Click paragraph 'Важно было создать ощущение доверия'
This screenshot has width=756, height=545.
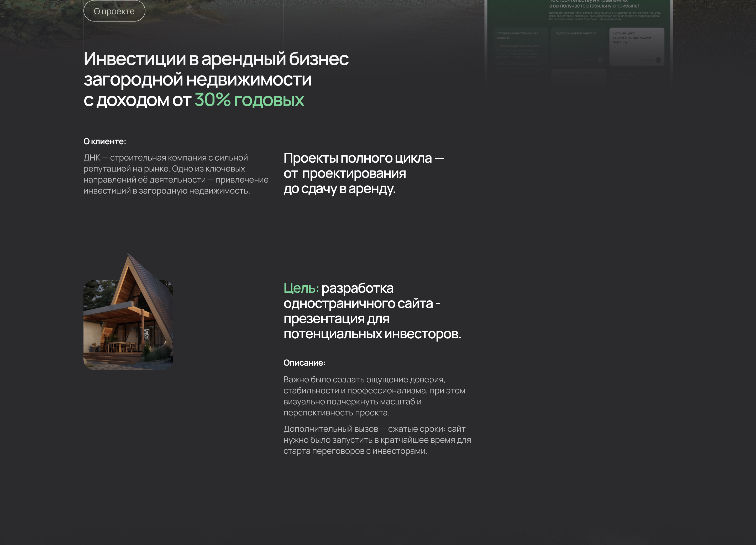coord(374,396)
